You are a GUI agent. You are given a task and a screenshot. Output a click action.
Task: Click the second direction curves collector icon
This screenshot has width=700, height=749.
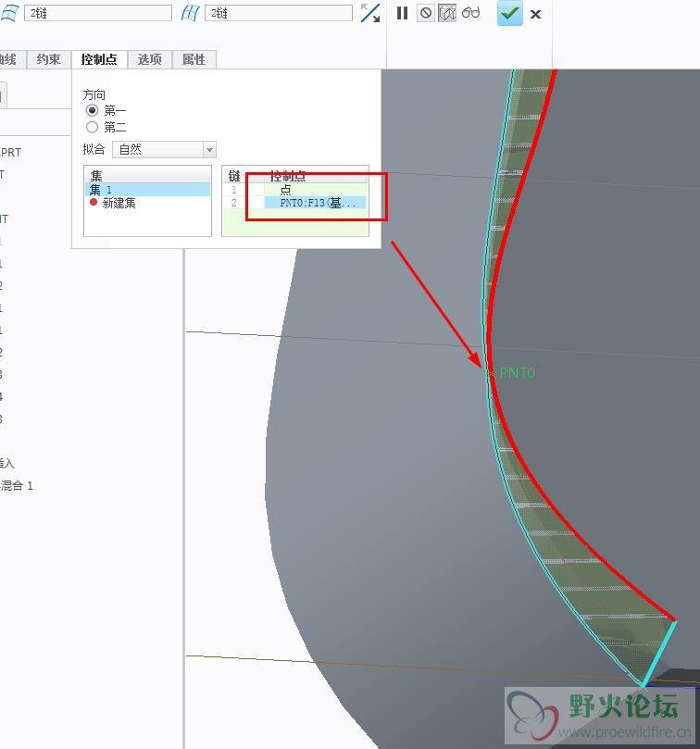point(190,13)
